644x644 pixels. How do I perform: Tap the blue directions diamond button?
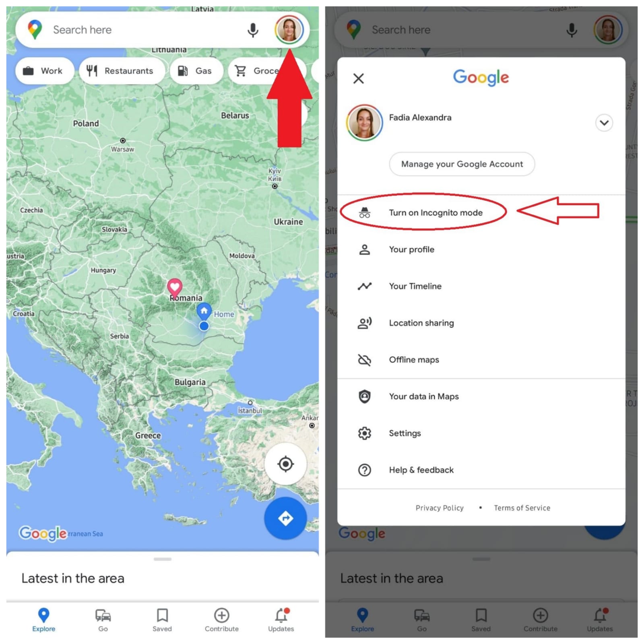pyautogui.click(x=285, y=518)
